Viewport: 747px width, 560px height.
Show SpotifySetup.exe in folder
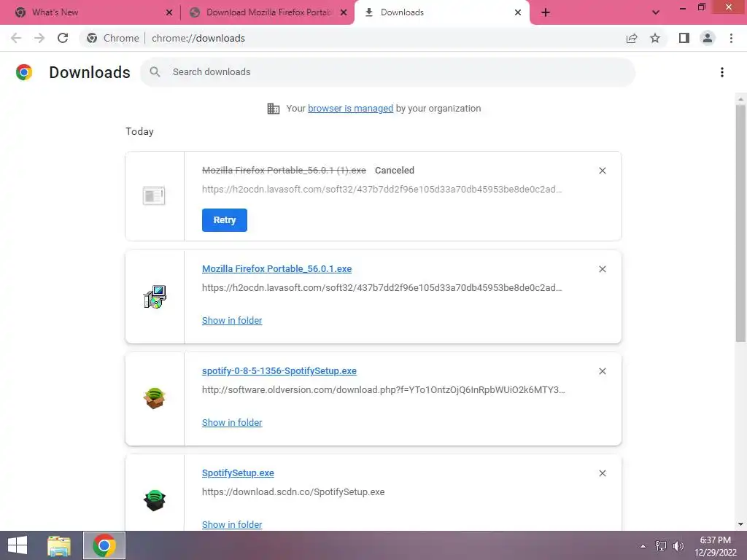click(x=231, y=524)
